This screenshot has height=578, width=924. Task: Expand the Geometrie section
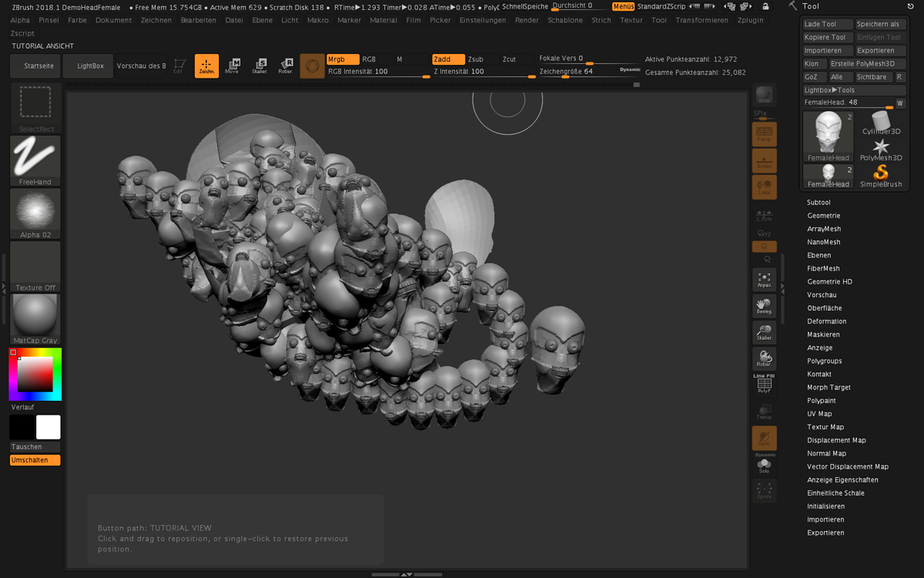tap(824, 216)
